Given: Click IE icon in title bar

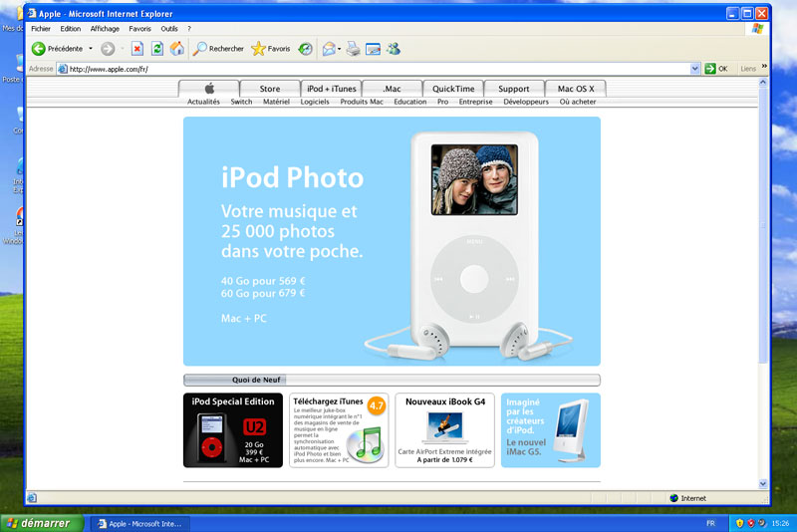Looking at the screenshot, I should click(x=32, y=14).
